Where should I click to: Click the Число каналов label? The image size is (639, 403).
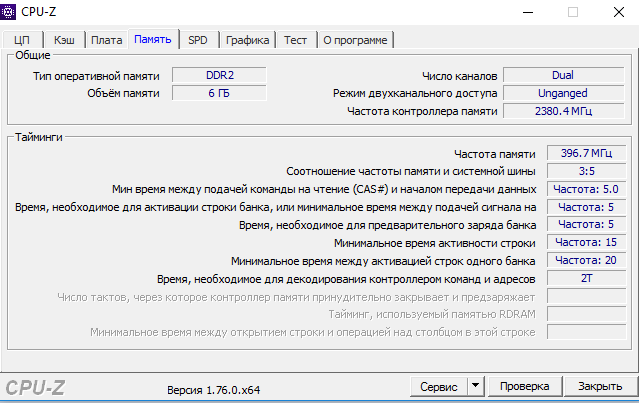[460, 76]
